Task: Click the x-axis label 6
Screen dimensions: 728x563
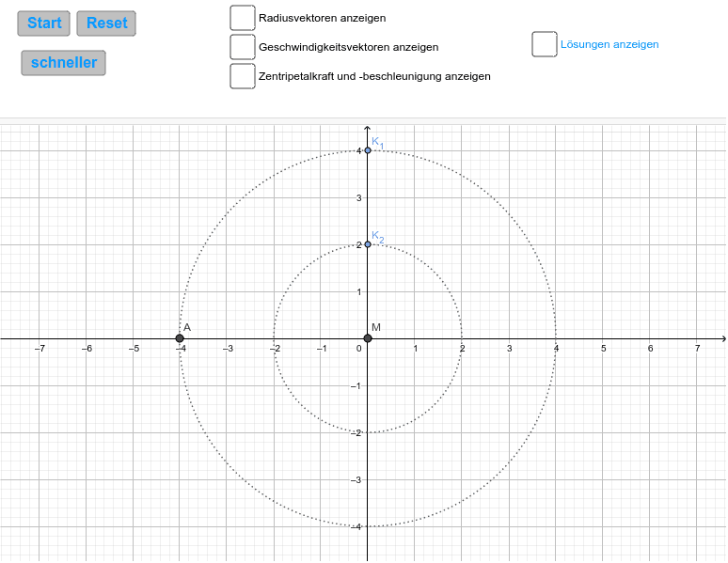Action: pyautogui.click(x=651, y=348)
